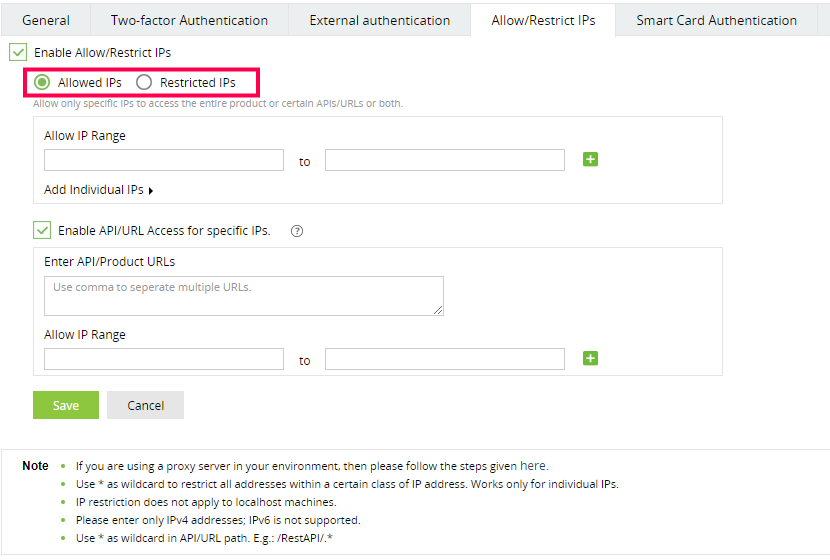Screen dimensions: 830x560
Task: Click the green plus icon beside the lower Allow IP Range
Action: pyautogui.click(x=590, y=359)
